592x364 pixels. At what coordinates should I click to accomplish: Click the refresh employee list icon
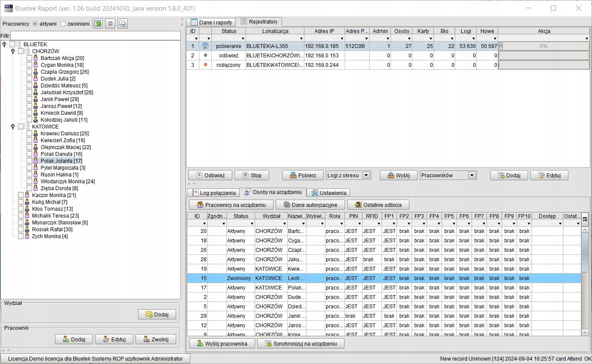pos(98,24)
